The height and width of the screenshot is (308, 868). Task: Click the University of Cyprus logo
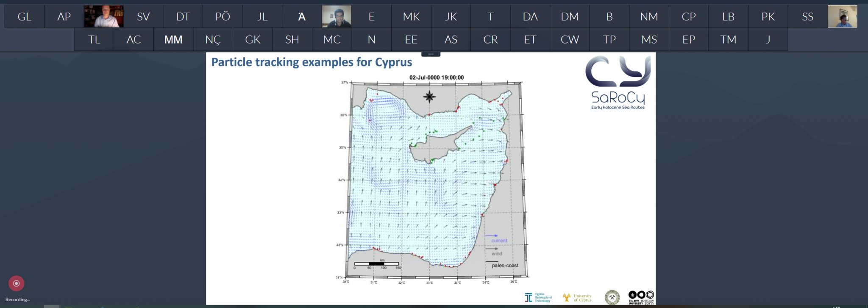coord(577,298)
